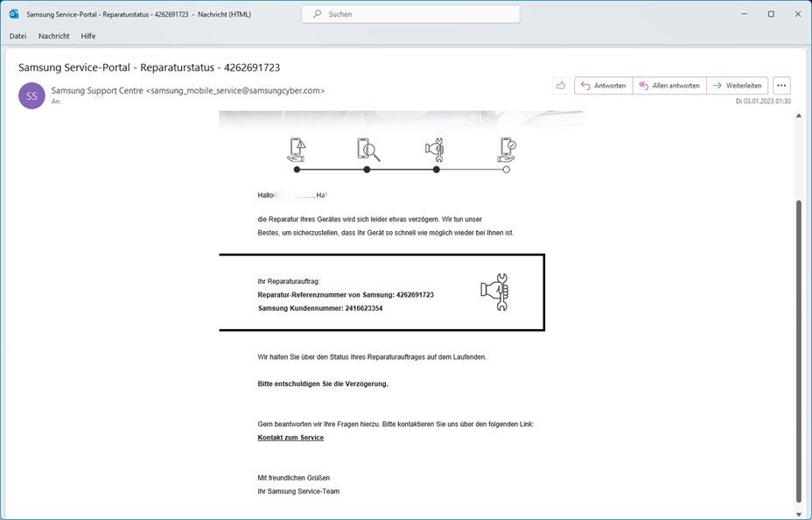Follow the Kontakt zum Service link
This screenshot has height=520, width=812.
pos(290,438)
